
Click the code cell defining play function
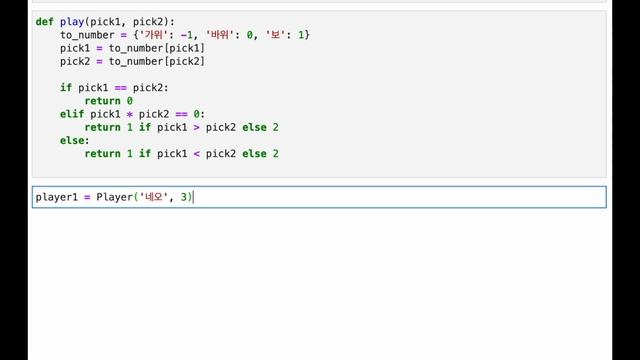[x=319, y=94]
